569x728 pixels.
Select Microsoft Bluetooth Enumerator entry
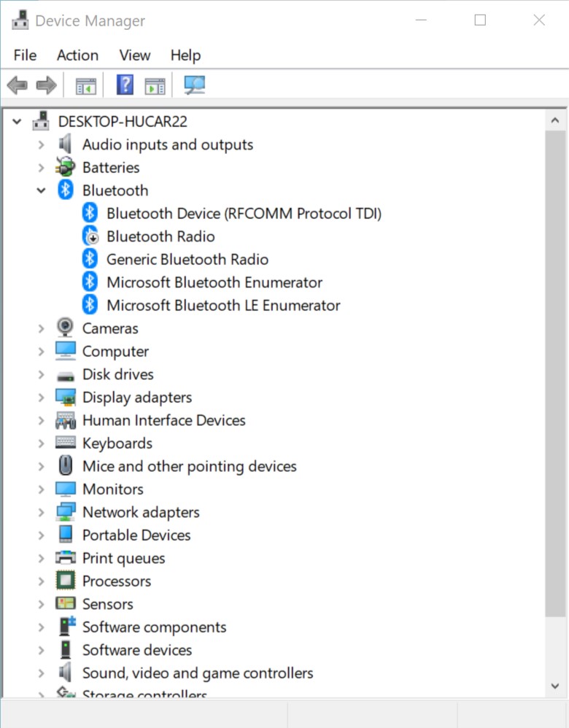click(x=214, y=282)
